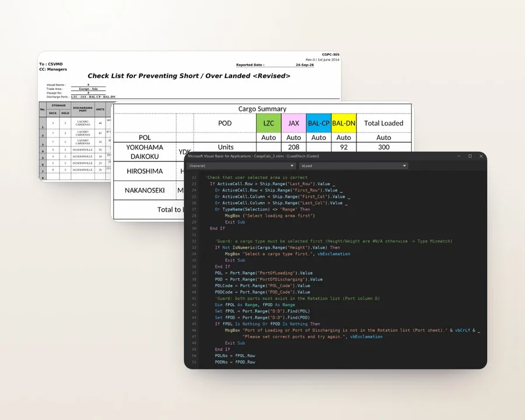The image size is (525, 420).
Task: Select the blue BAL-CP header cell
Action: [318, 123]
